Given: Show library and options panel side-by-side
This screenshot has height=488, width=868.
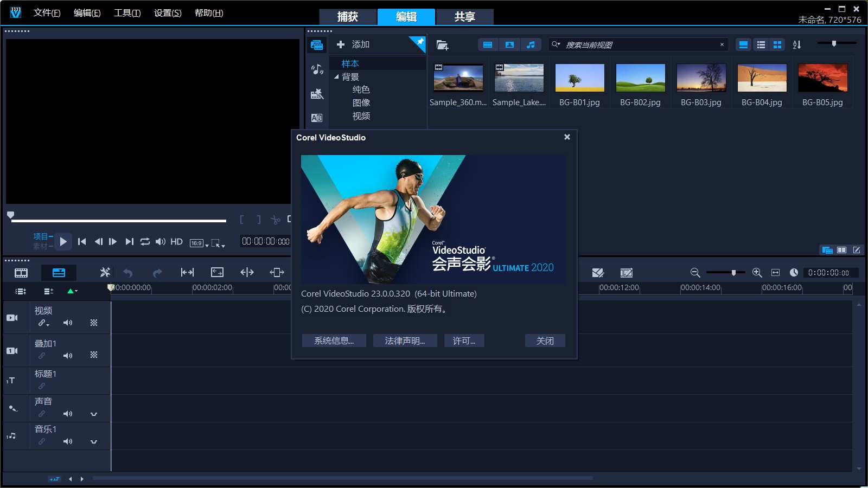Looking at the screenshot, I should click(842, 250).
